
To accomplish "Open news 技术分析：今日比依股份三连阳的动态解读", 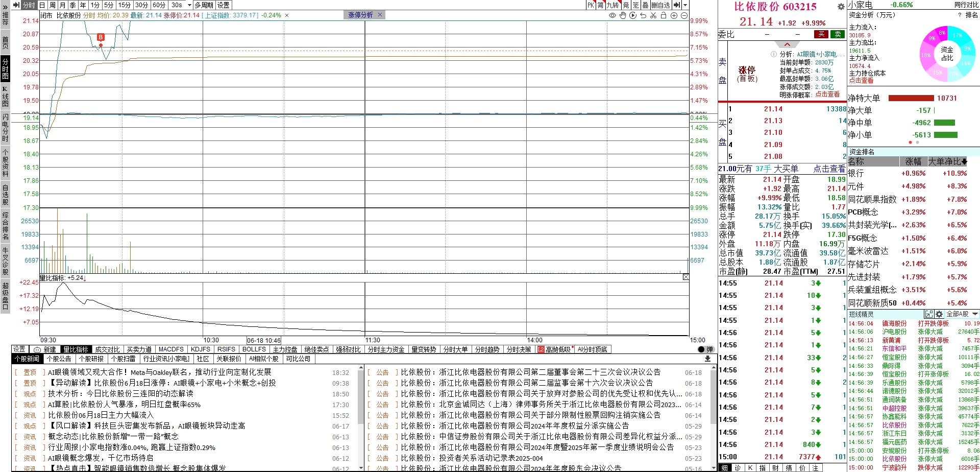I will tap(120, 393).
